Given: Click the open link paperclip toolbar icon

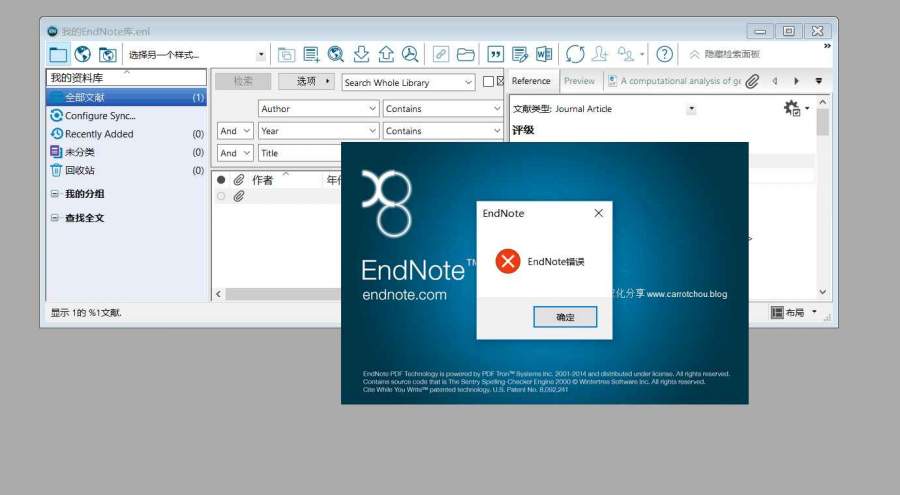Looking at the screenshot, I should pos(441,55).
